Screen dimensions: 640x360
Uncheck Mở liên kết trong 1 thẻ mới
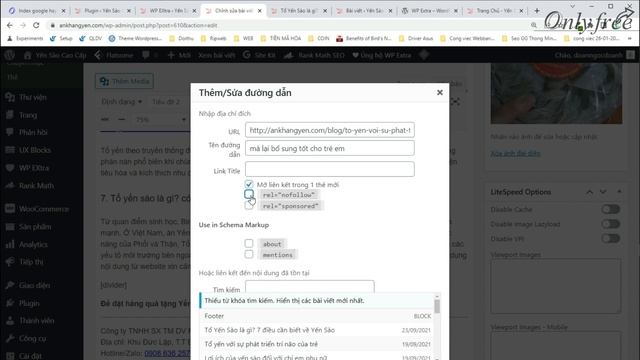tap(249, 184)
